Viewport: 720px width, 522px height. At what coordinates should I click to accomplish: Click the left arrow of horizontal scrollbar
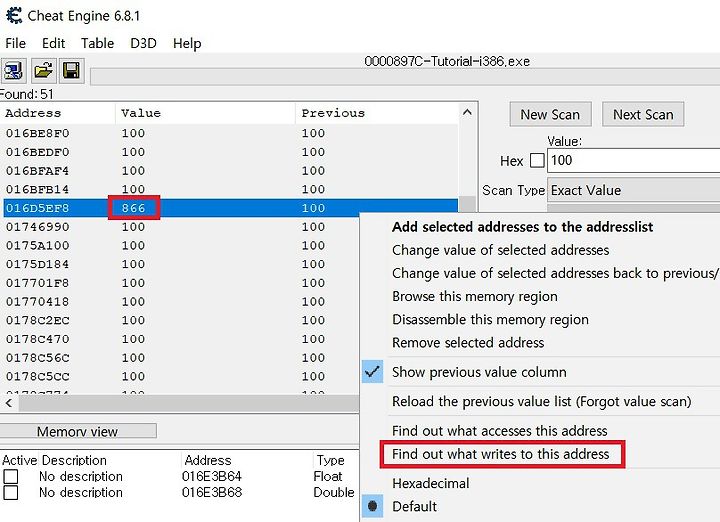[x=9, y=403]
